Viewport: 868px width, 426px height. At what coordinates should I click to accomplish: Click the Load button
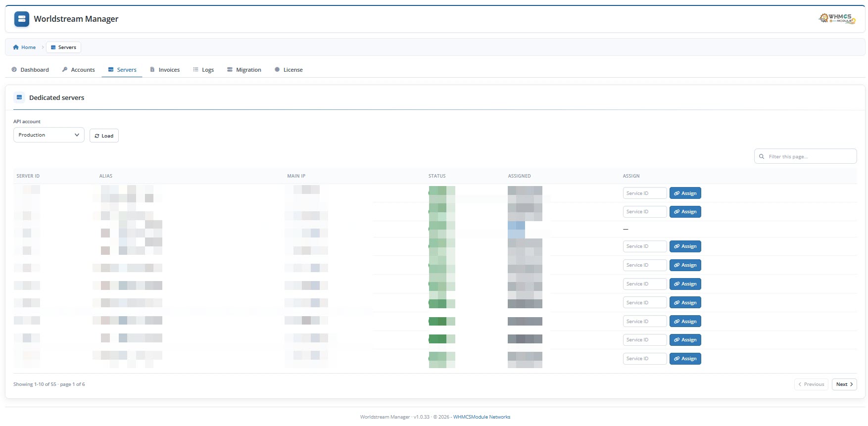(x=104, y=136)
